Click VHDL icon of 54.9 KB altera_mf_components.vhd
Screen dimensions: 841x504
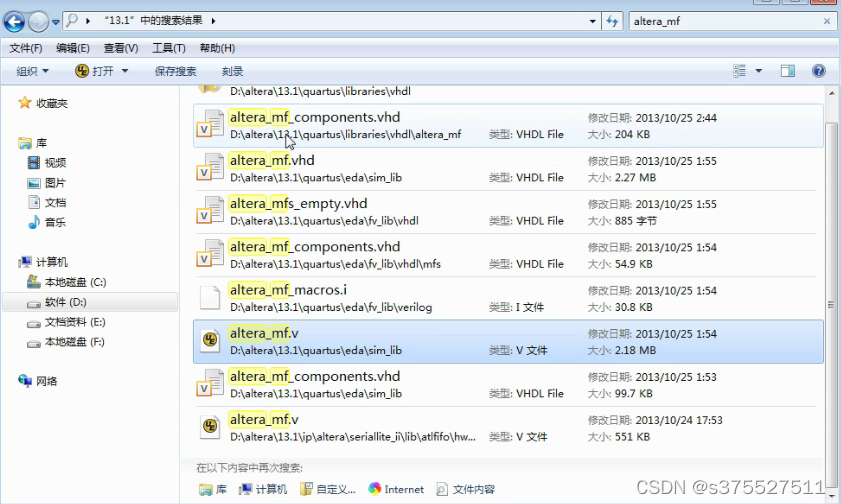pyautogui.click(x=210, y=253)
